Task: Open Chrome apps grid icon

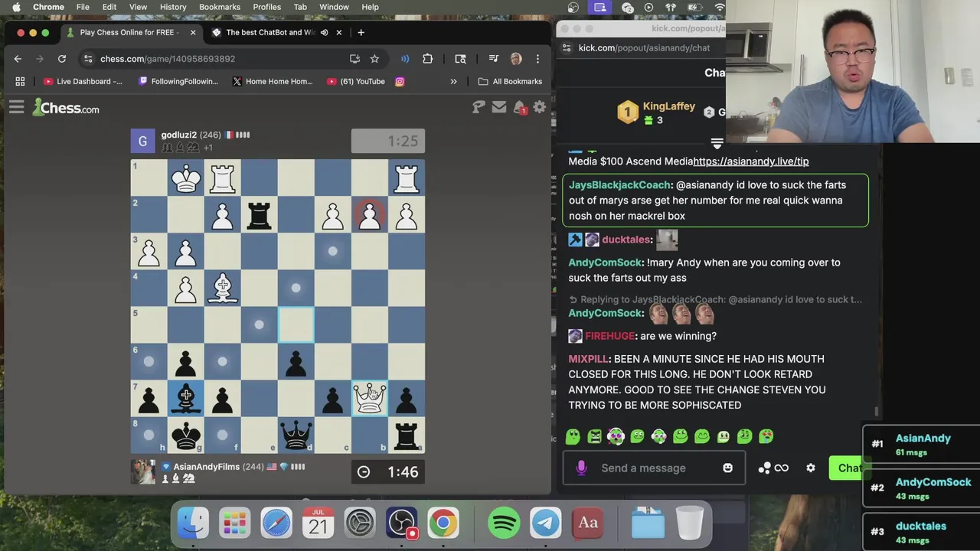Action: click(x=20, y=81)
